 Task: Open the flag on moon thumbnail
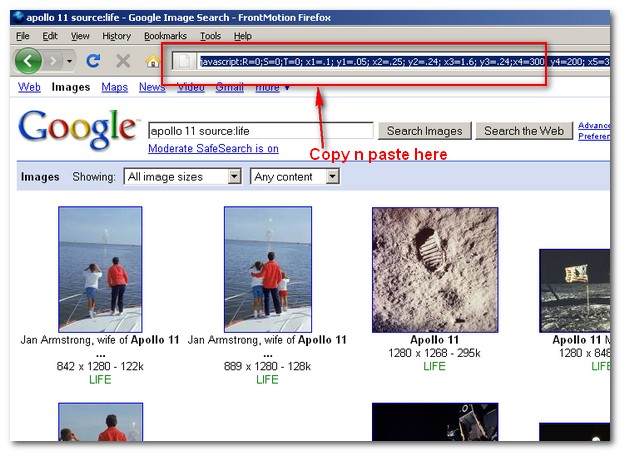coord(575,291)
